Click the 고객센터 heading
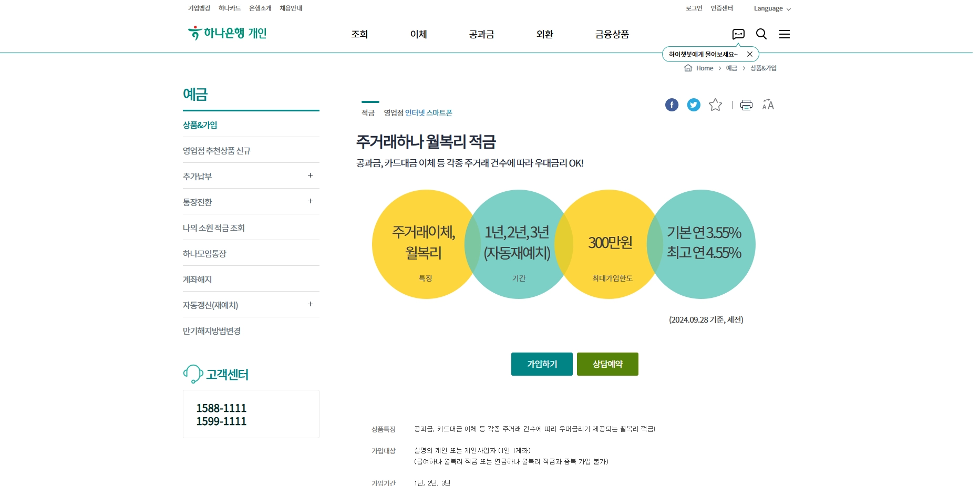 (227, 375)
